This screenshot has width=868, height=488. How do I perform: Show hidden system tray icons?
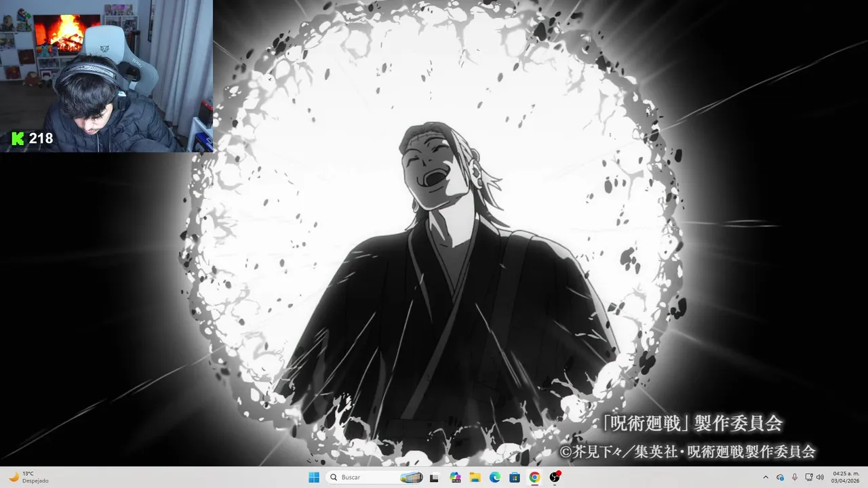(766, 477)
